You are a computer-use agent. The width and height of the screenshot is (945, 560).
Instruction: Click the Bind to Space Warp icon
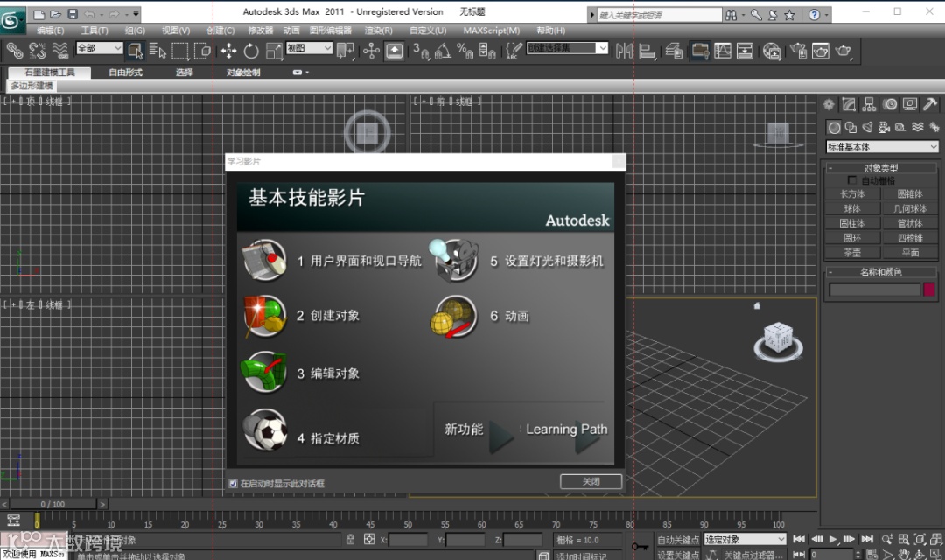(60, 52)
